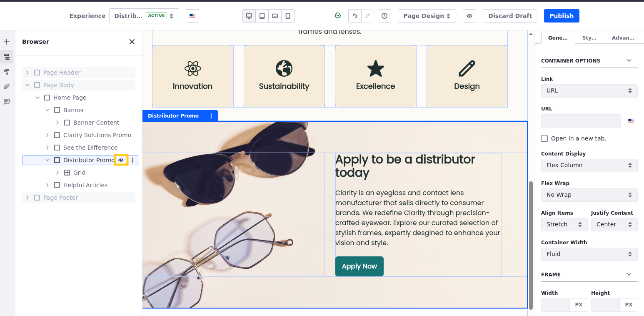Click the preview eye icon in toolbar
This screenshot has width=644, height=316.
[469, 16]
